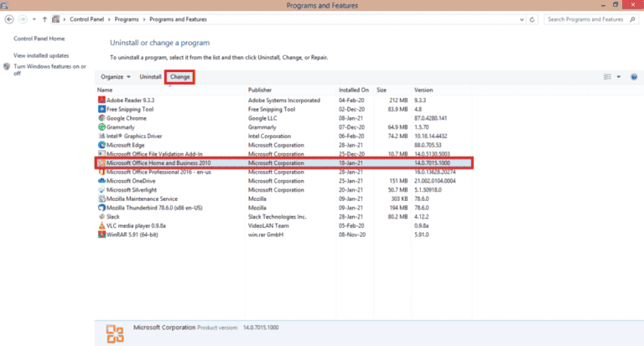Select the Google Chrome program icon
This screenshot has width=644, height=346.
101,118
